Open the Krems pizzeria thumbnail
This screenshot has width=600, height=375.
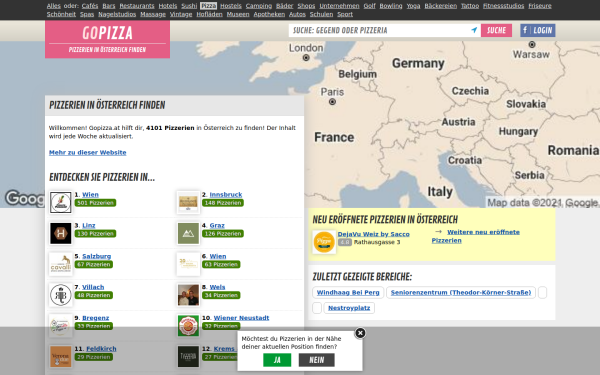pyautogui.click(x=188, y=357)
